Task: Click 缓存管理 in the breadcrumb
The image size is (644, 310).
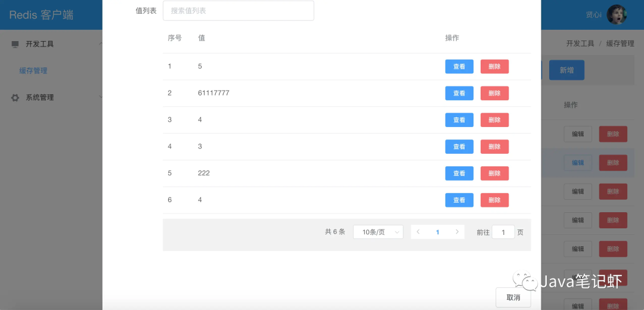Action: point(620,44)
